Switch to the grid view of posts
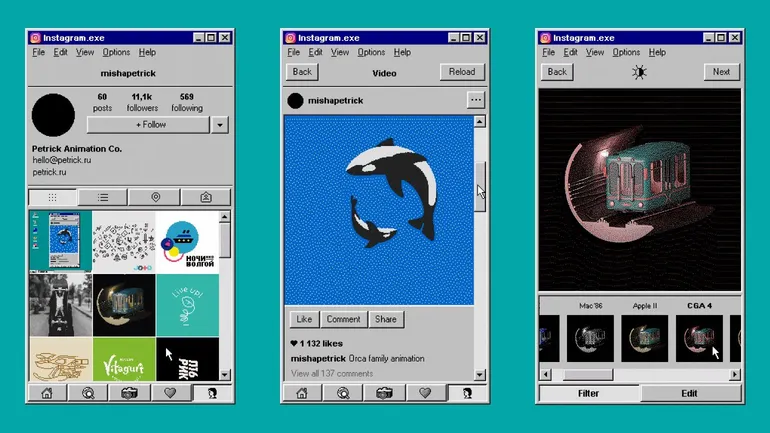This screenshot has width=770, height=433. click(53, 197)
